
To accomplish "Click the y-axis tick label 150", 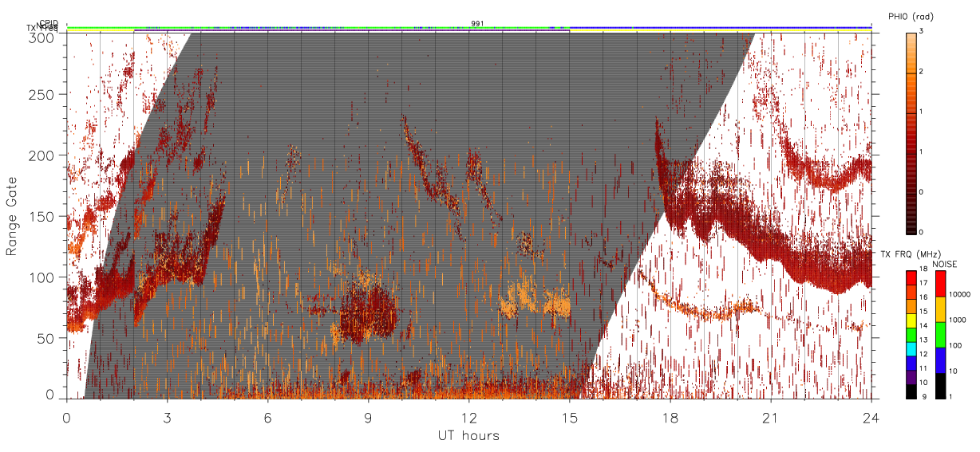I will click(40, 216).
